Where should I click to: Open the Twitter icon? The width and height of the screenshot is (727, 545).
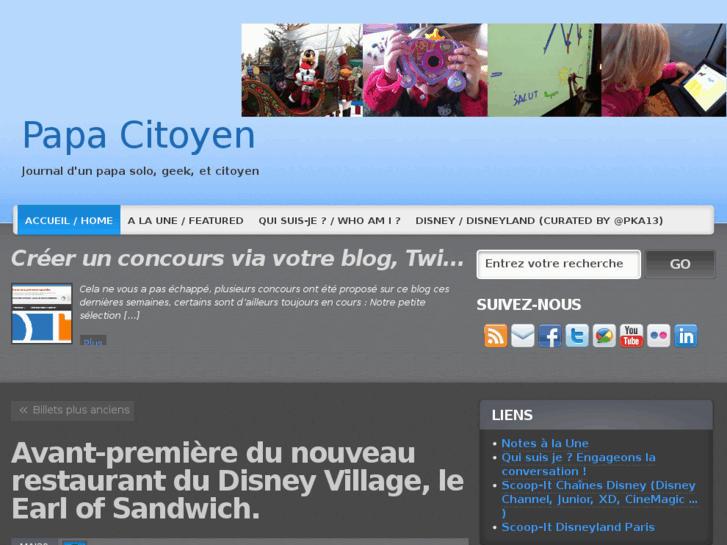(577, 336)
